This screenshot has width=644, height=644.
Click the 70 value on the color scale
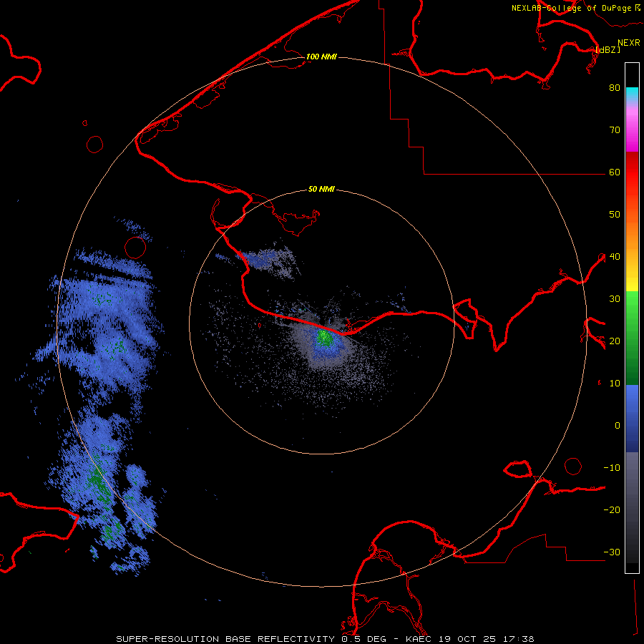615,130
